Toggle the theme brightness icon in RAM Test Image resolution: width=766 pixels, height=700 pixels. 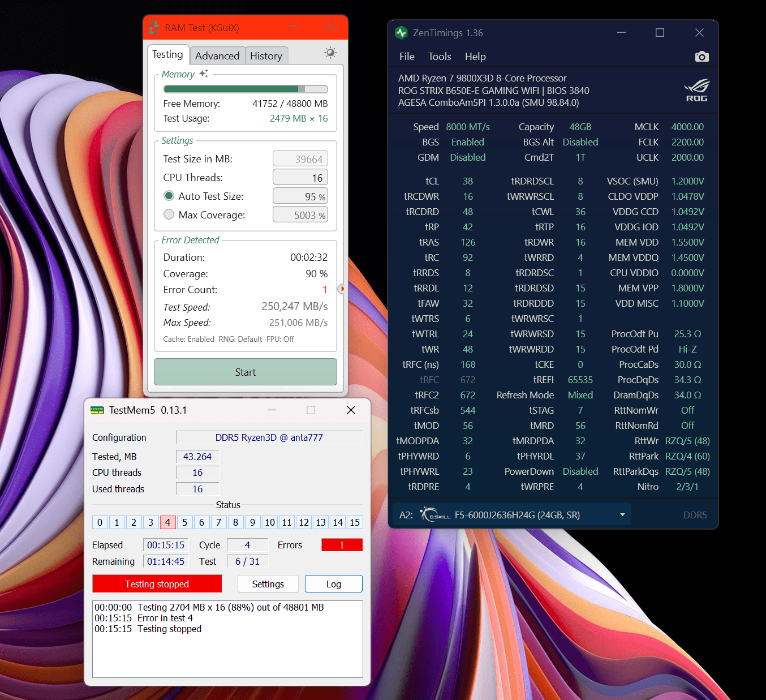330,53
